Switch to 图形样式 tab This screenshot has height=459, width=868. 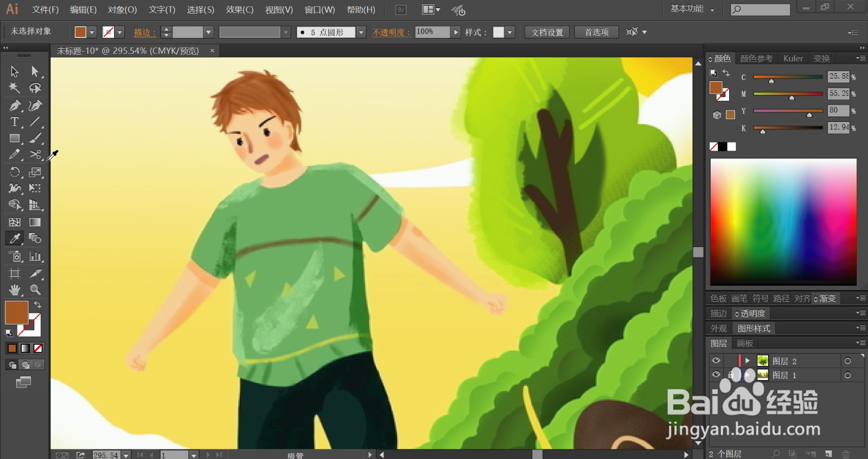click(x=754, y=328)
